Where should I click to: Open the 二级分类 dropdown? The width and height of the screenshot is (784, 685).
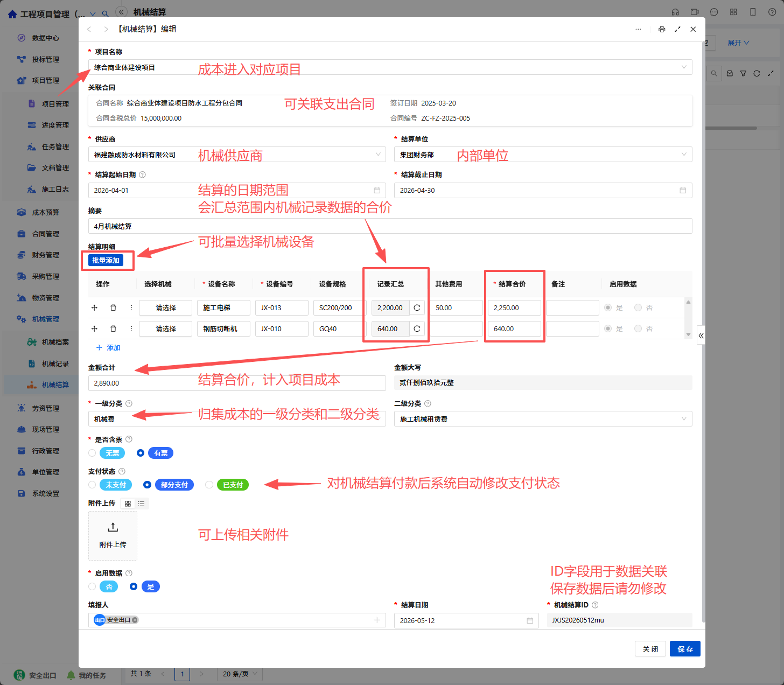tap(543, 419)
